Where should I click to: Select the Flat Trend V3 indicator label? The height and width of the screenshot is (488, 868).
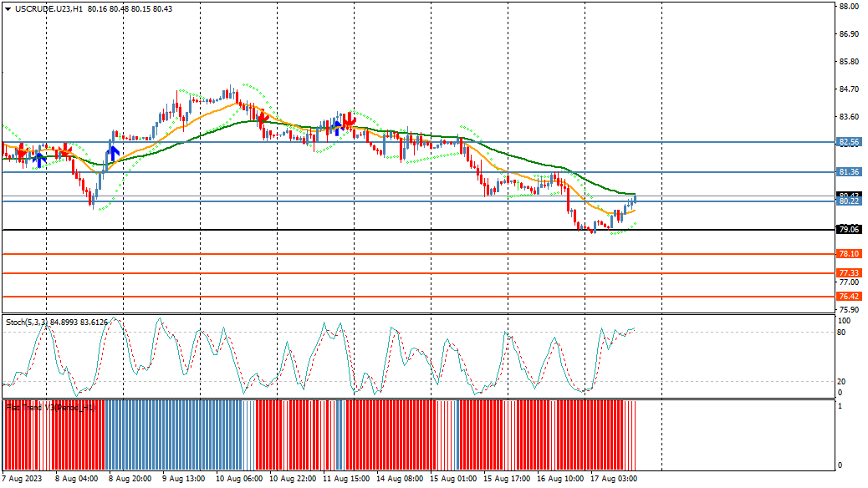[51, 408]
